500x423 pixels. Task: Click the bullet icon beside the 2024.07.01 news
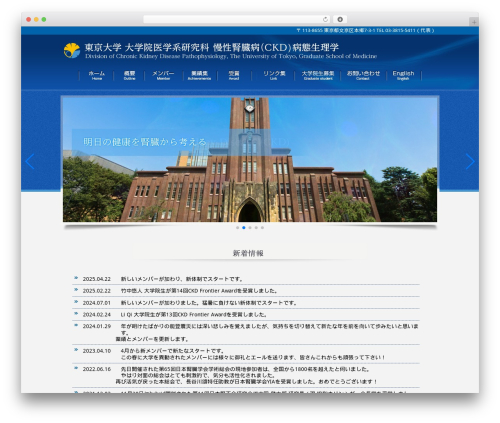click(x=76, y=302)
